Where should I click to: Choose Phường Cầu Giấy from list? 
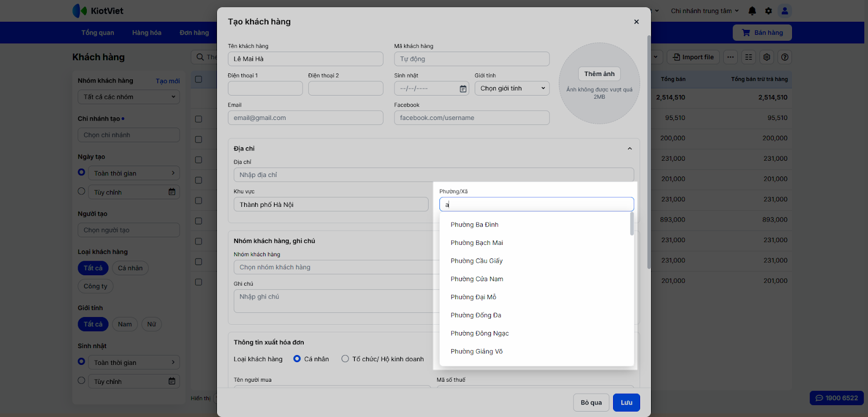click(x=476, y=261)
